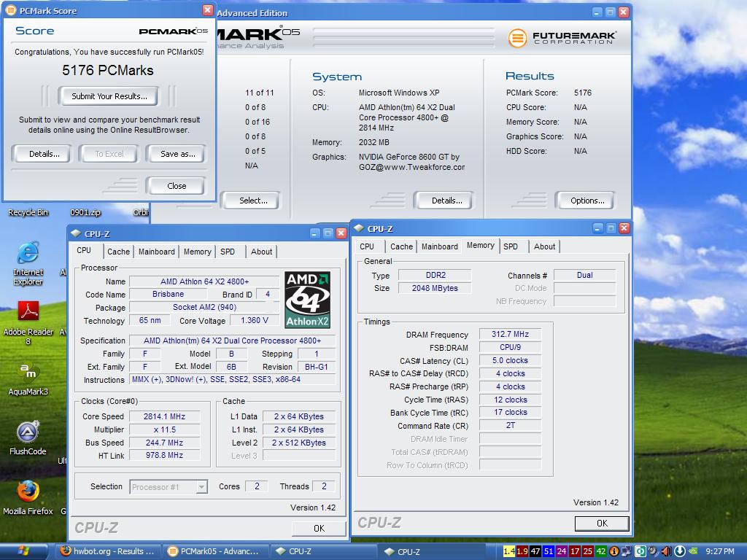Open the FlushCode desktop icon

(28, 438)
